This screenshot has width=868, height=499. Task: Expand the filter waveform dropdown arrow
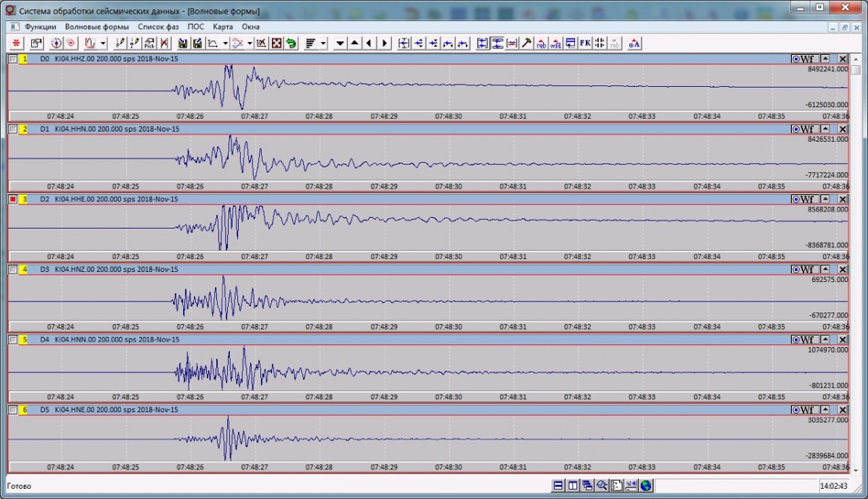tap(103, 43)
